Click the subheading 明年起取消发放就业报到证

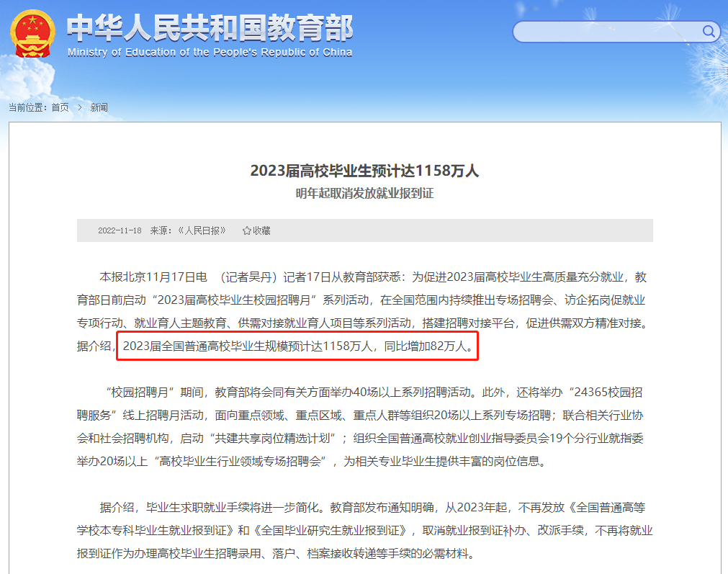[x=364, y=193]
